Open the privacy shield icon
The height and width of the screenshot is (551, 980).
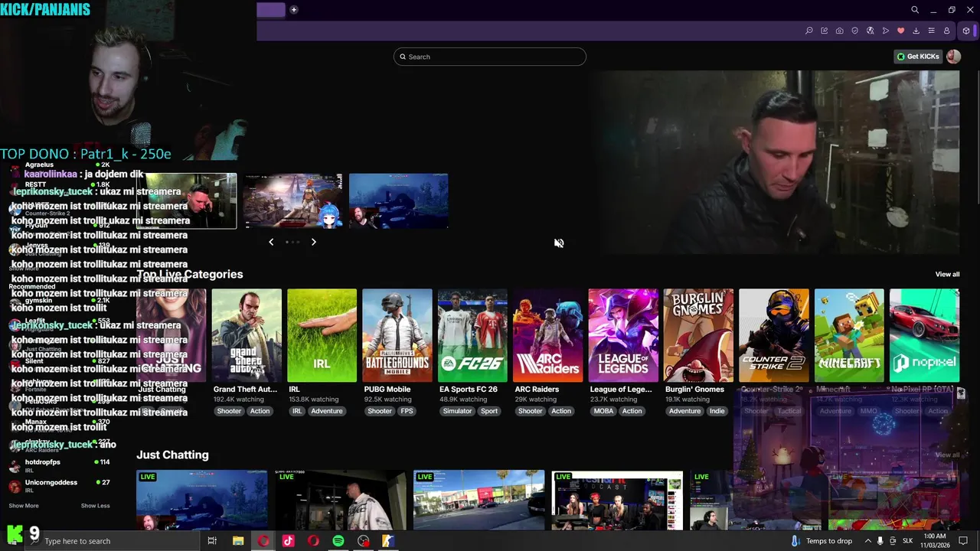[855, 31]
